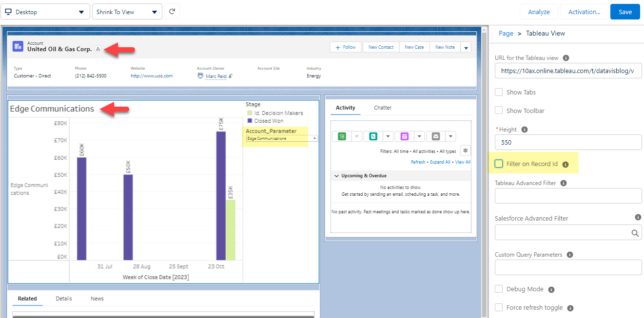Enable the Show Toolbar checkbox
This screenshot has width=644, height=318.
[499, 111]
